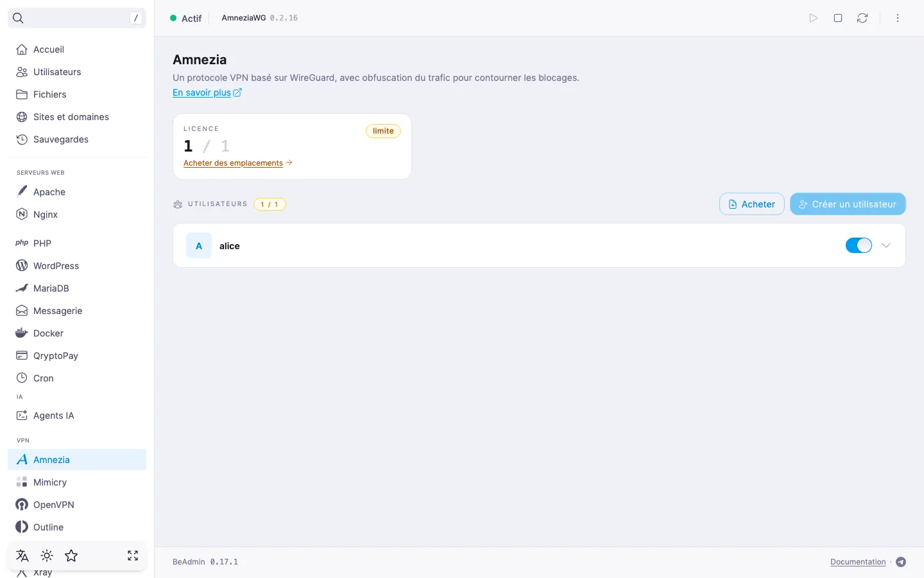This screenshot has width=924, height=578.
Task: Open the Documentation link in footer
Action: point(858,562)
